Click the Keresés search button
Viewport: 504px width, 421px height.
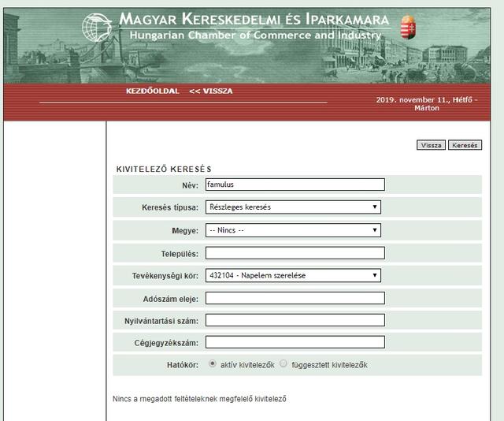(x=465, y=145)
